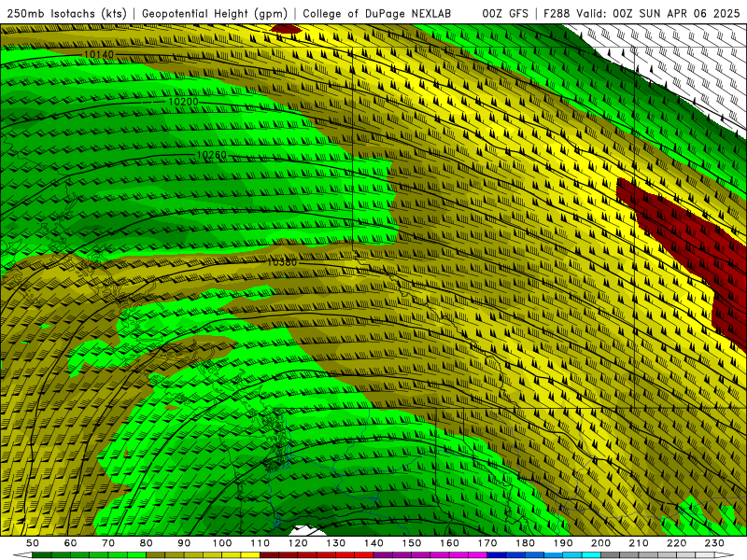This screenshot has width=747, height=560.
Task: Click the 180 value on the color scale
Action: tap(525, 543)
